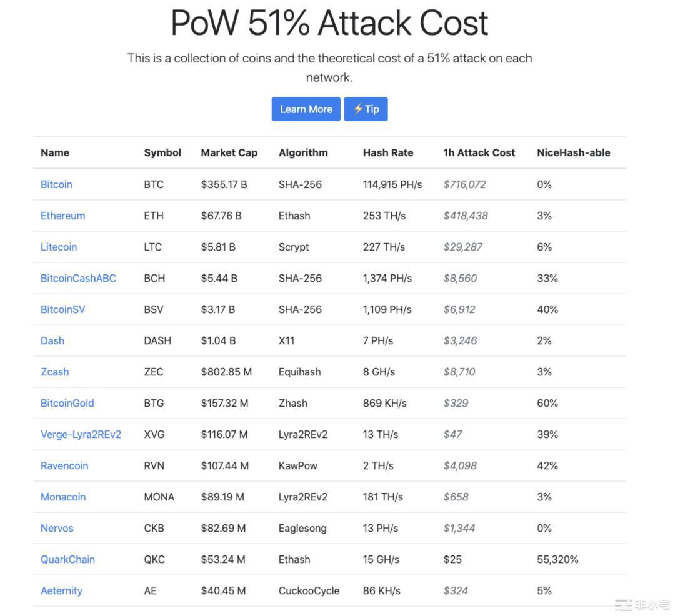Open the Litecoin coin link
The width and height of the screenshot is (675, 616).
click(59, 247)
